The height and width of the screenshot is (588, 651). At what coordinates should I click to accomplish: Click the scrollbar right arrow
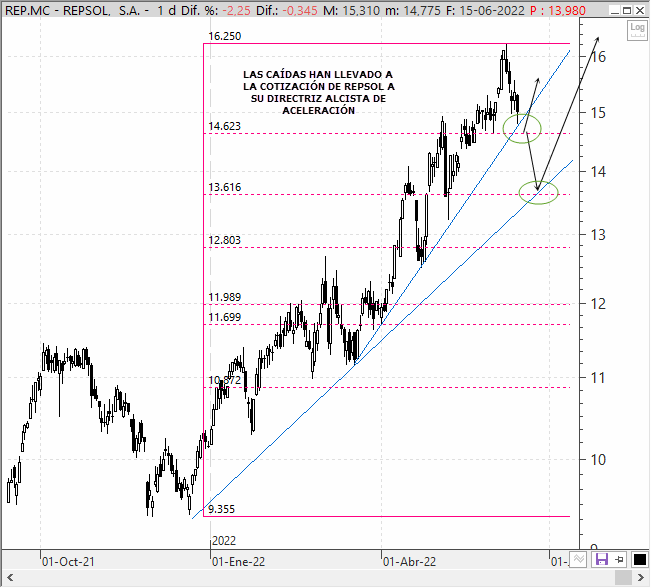click(x=641, y=578)
